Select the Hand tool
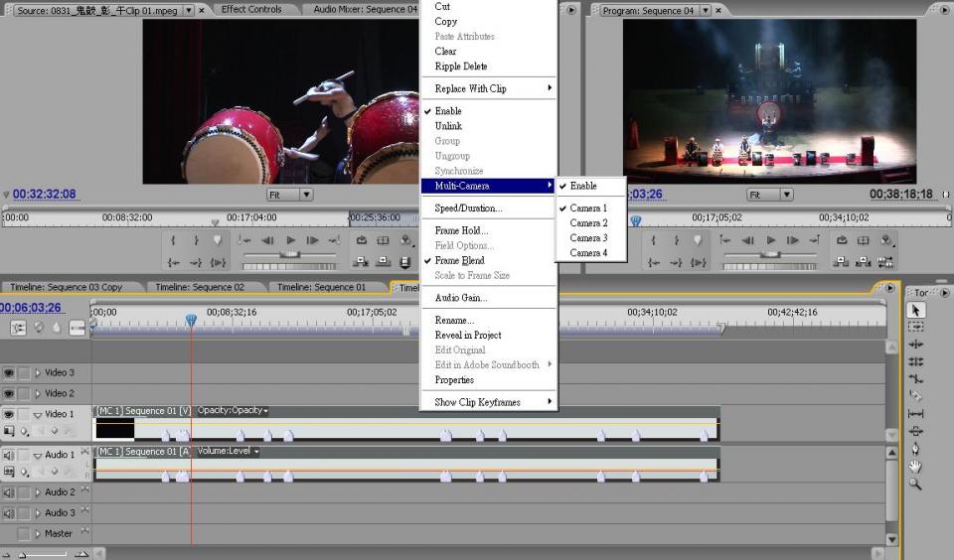 coord(916,467)
